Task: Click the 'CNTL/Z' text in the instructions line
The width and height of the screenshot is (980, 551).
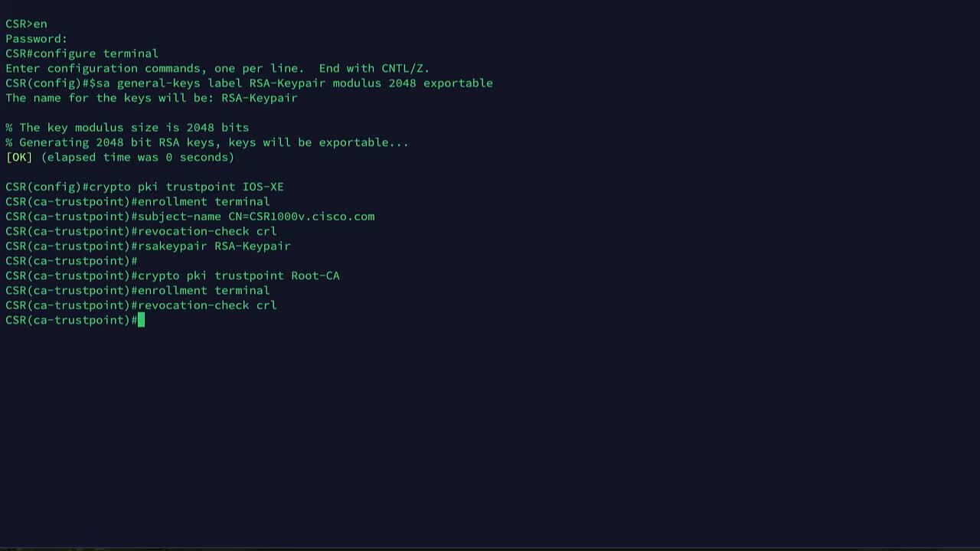Action: [x=403, y=68]
